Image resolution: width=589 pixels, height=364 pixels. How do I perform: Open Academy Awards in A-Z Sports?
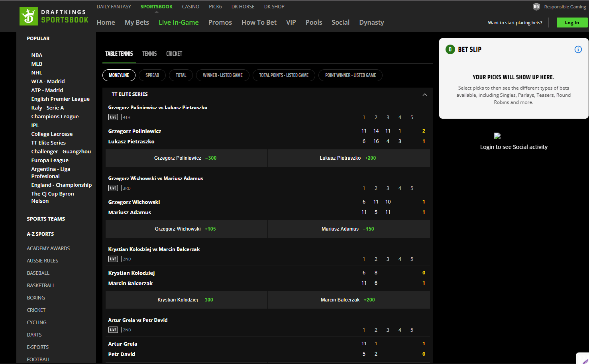pyautogui.click(x=48, y=249)
